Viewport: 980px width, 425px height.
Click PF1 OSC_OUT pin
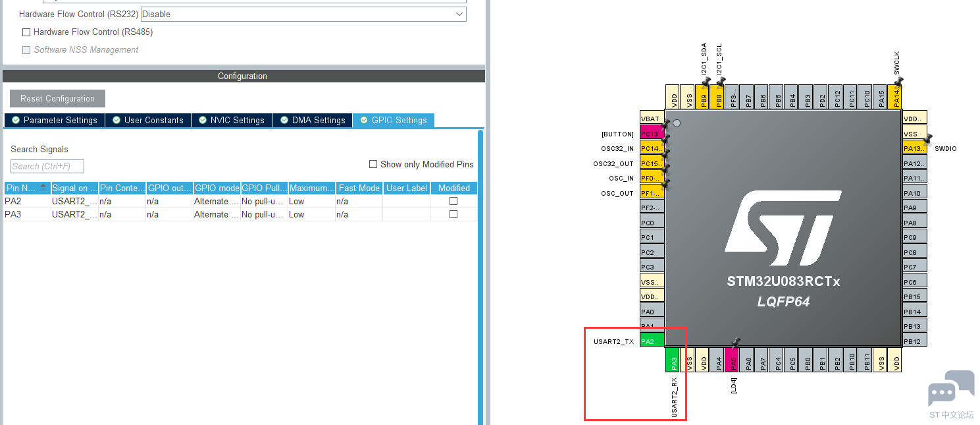(x=652, y=193)
